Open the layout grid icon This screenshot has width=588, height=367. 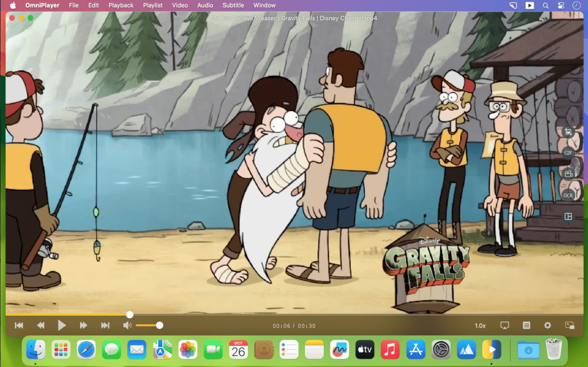(x=568, y=216)
